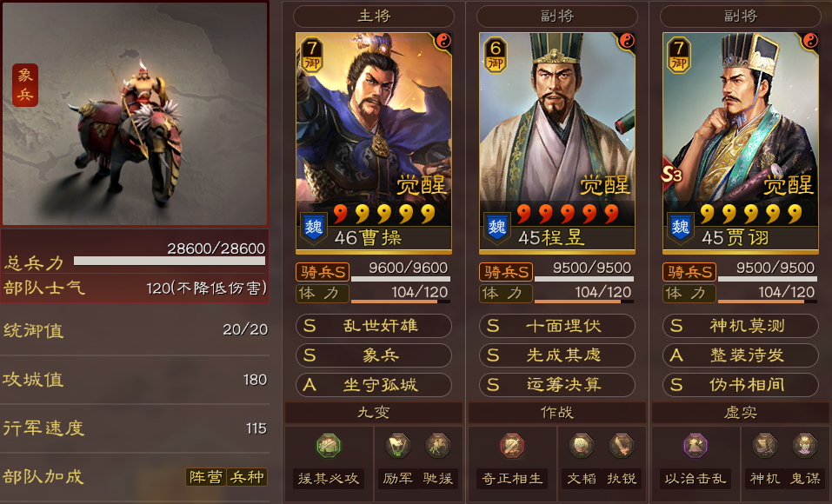Image resolution: width=832 pixels, height=504 pixels.
Task: Click the yin-yang icon on 曹操 card
Action: pos(443,41)
